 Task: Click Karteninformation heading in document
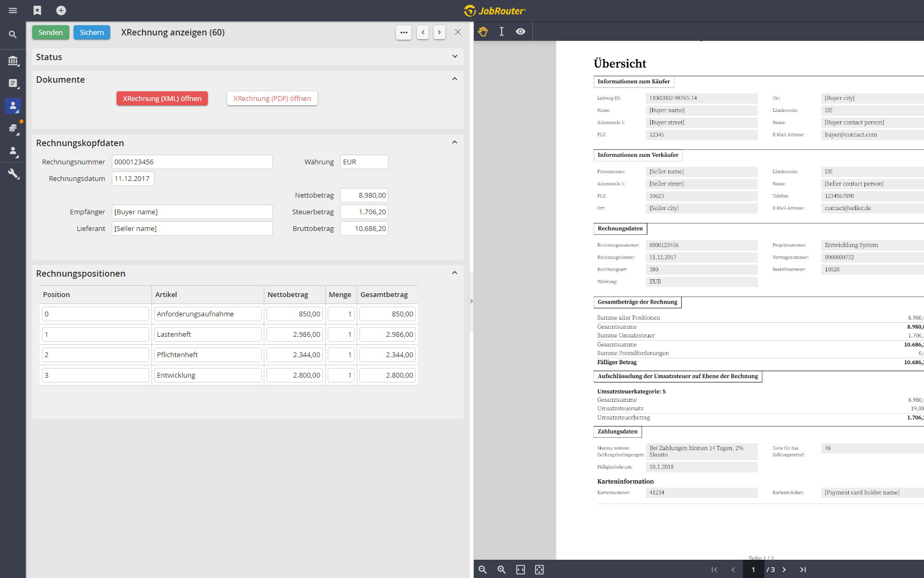[625, 481]
